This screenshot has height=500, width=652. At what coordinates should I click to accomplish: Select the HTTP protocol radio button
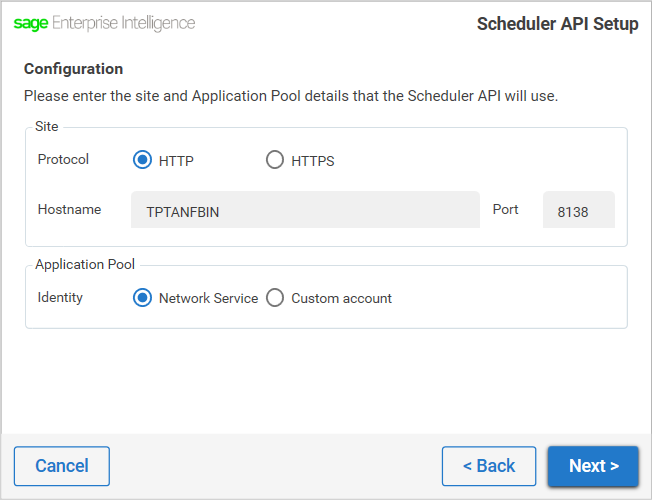(142, 160)
